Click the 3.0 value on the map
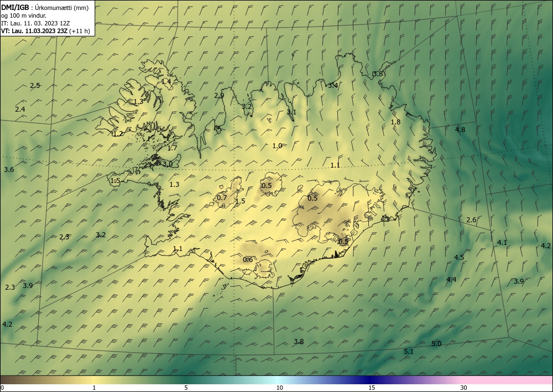This screenshot has width=553, height=392. pyautogui.click(x=168, y=164)
